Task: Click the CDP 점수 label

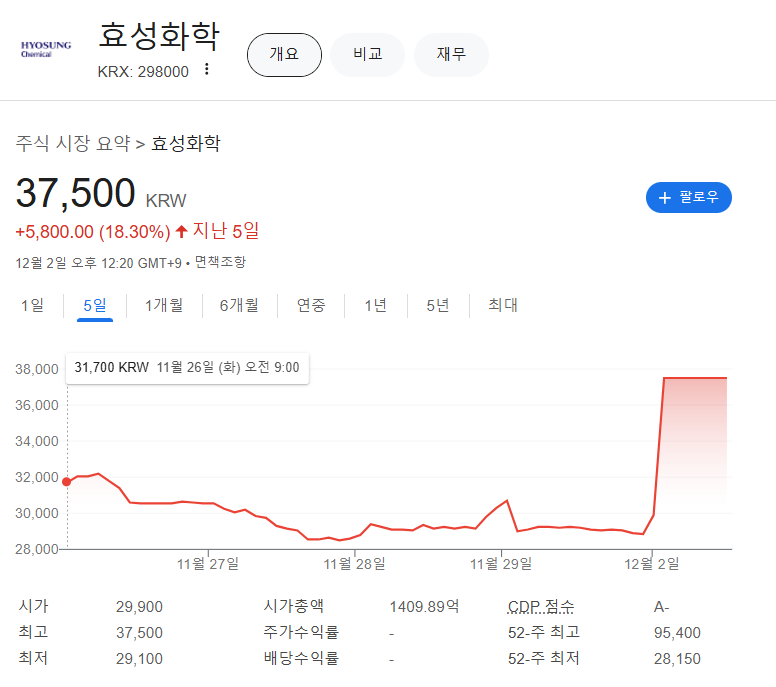Action: (541, 606)
